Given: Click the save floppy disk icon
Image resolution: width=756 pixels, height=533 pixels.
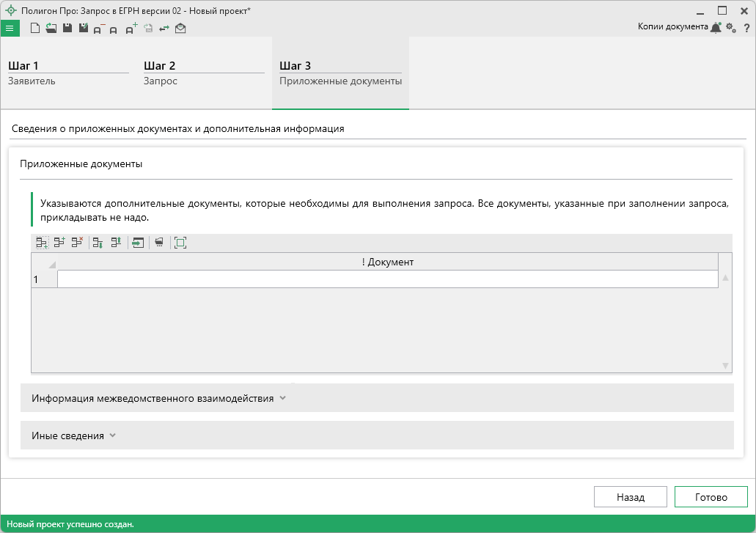Looking at the screenshot, I should (x=67, y=29).
